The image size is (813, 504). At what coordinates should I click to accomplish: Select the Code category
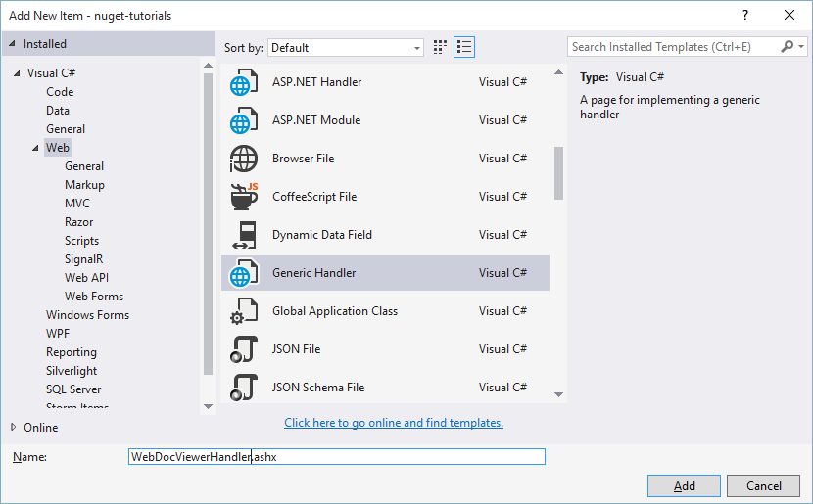pos(60,92)
